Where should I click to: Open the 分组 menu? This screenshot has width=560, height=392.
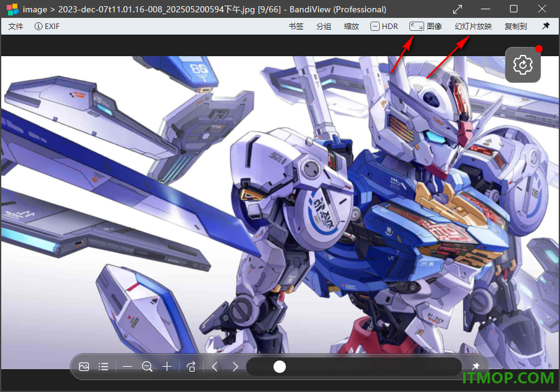click(324, 27)
